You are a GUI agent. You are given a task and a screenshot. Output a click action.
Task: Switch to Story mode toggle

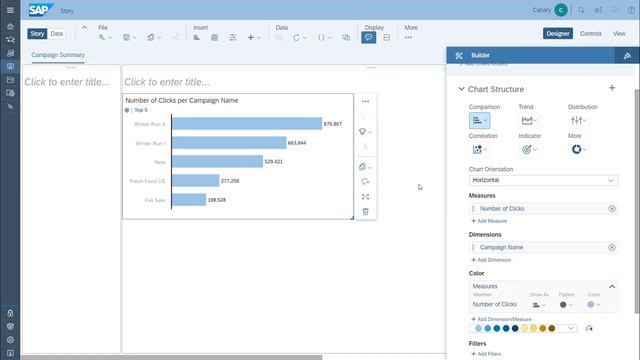(37, 34)
